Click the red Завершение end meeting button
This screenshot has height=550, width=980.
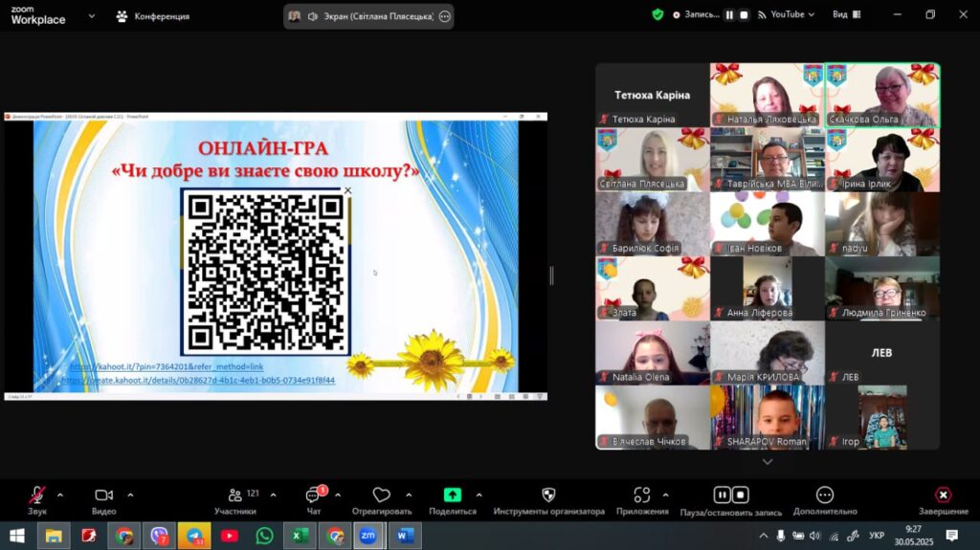[x=943, y=500]
